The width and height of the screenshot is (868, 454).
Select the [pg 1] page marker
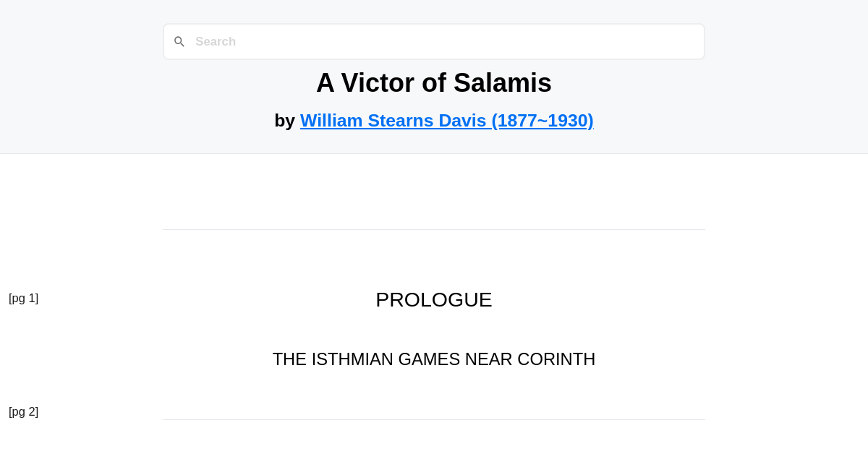pyautogui.click(x=24, y=298)
